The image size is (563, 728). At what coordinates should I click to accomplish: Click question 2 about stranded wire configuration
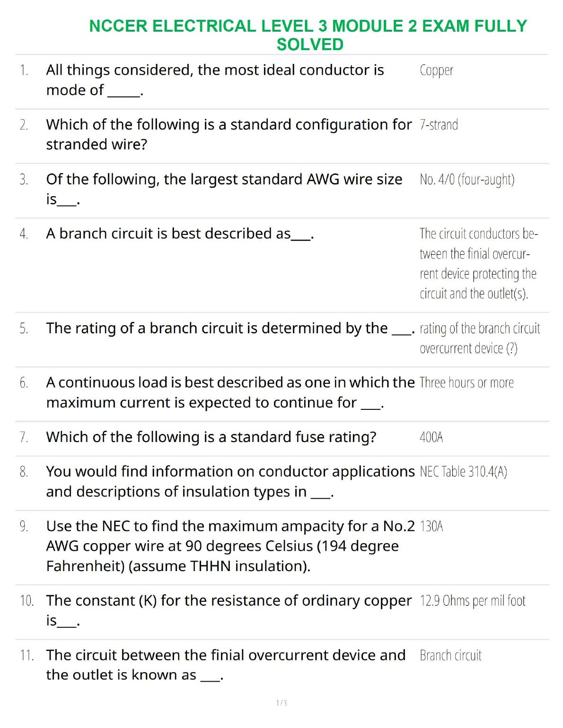(229, 134)
